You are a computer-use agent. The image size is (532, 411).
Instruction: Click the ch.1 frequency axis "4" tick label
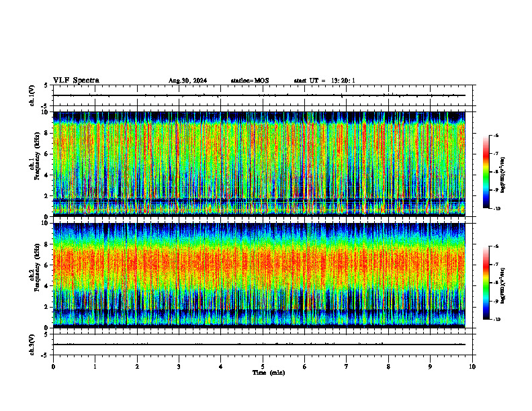pos(47,175)
